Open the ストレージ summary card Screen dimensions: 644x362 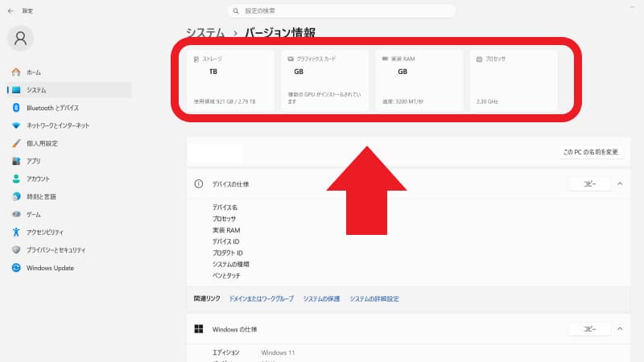click(230, 80)
